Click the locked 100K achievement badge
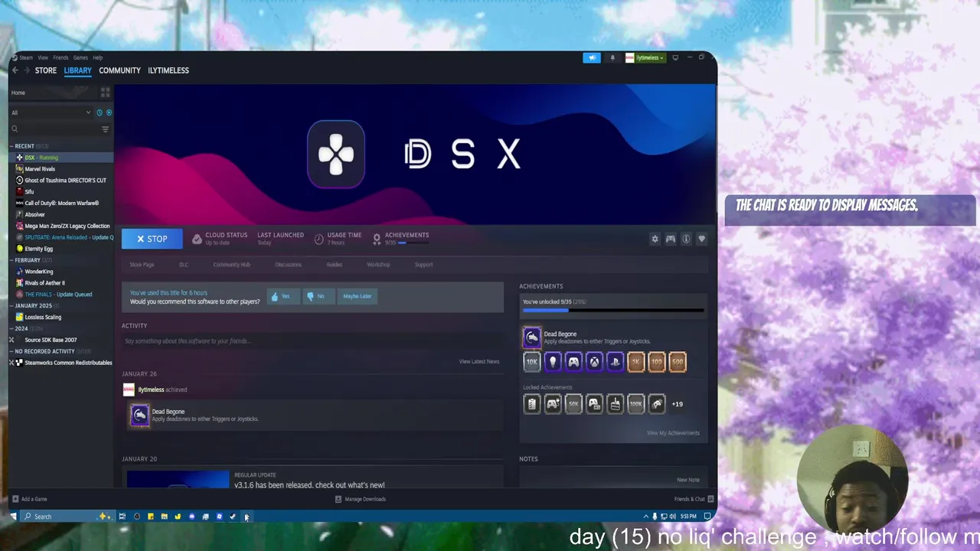Image resolution: width=980 pixels, height=551 pixels. (x=635, y=403)
